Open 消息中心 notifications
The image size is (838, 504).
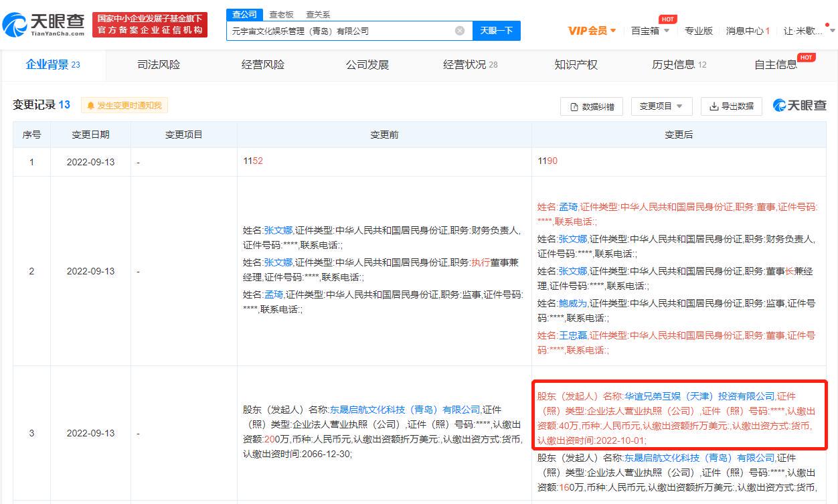748,31
